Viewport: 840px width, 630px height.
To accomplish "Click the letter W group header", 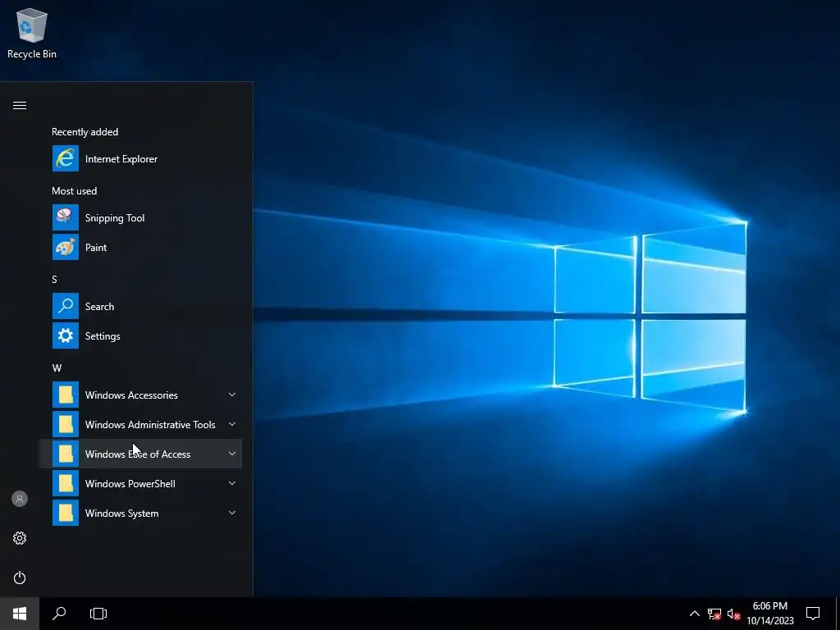I will [57, 368].
